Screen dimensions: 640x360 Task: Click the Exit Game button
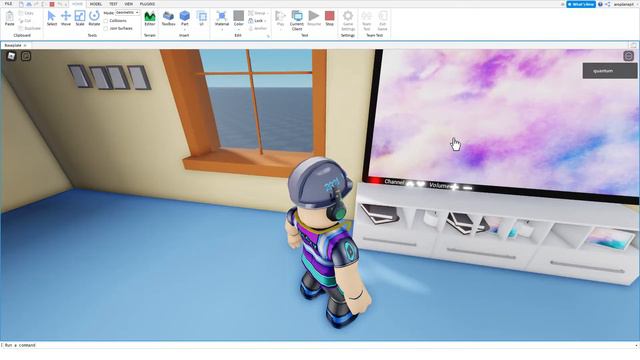(x=382, y=20)
